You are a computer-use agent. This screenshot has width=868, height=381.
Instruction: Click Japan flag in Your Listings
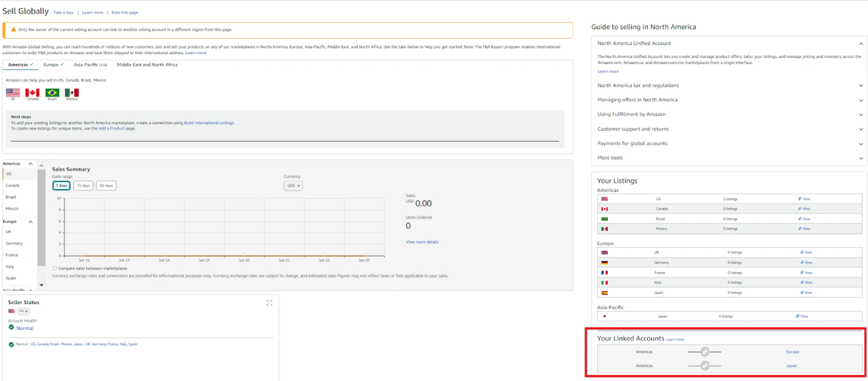[x=604, y=316]
